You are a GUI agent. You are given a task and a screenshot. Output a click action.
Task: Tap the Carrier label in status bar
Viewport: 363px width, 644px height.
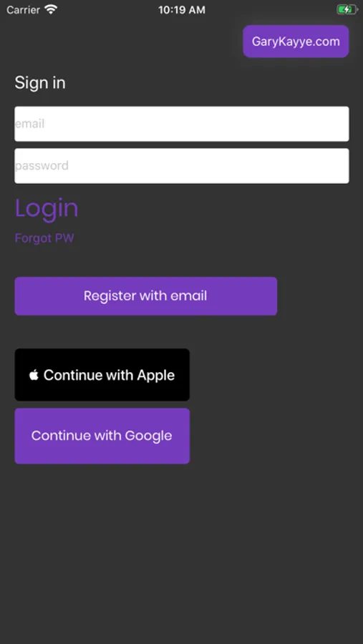pos(23,9)
